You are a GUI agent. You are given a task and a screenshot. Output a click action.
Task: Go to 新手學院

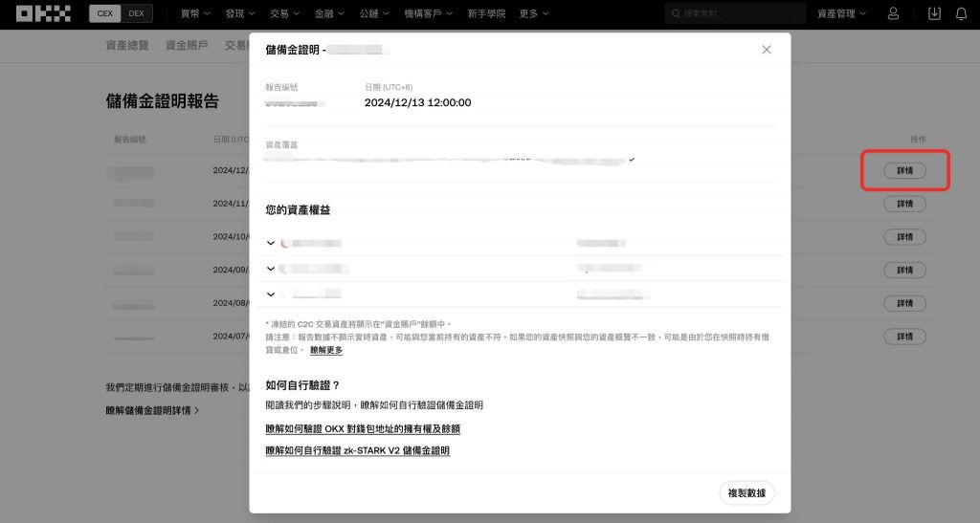click(489, 14)
